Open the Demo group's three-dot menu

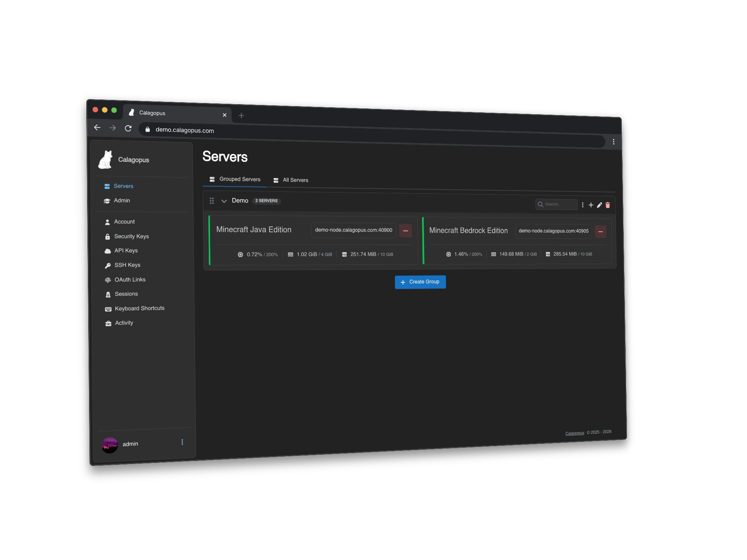(582, 205)
